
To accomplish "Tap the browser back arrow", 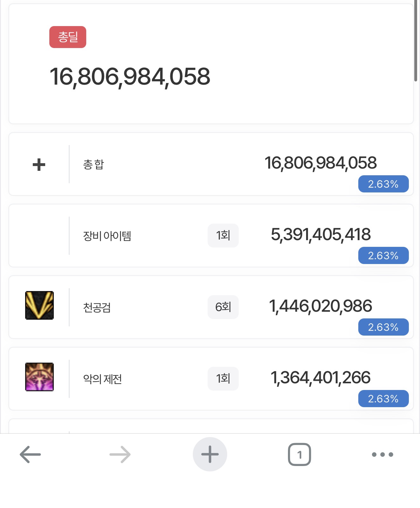I will point(30,454).
